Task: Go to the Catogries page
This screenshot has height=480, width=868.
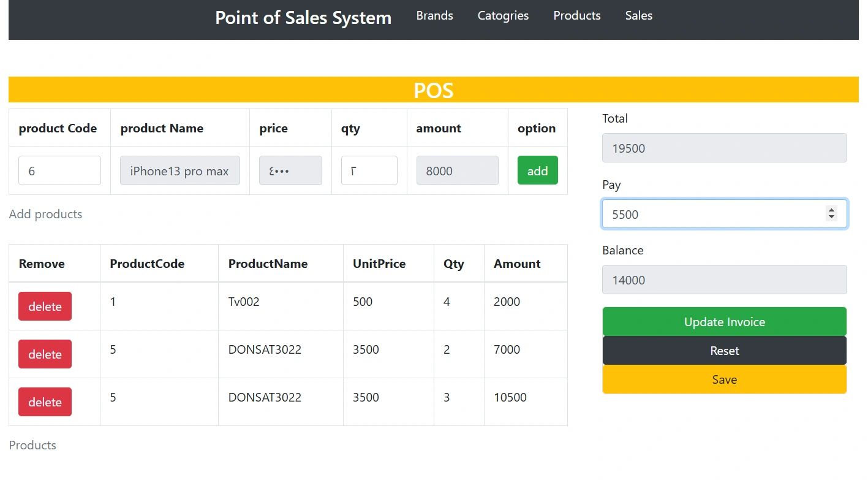Action: pyautogui.click(x=503, y=16)
